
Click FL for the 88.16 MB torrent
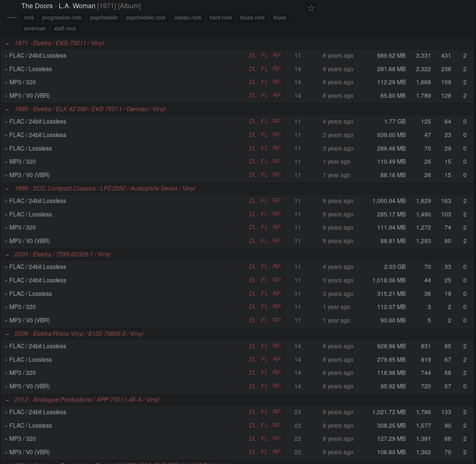tap(265, 175)
